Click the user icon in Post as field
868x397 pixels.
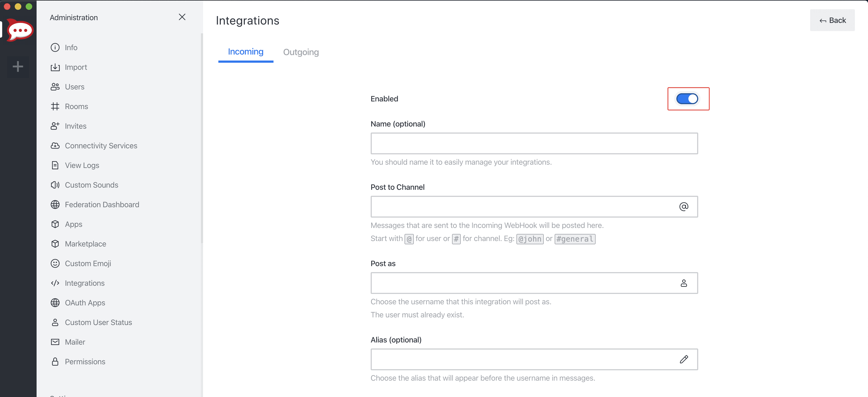(683, 283)
